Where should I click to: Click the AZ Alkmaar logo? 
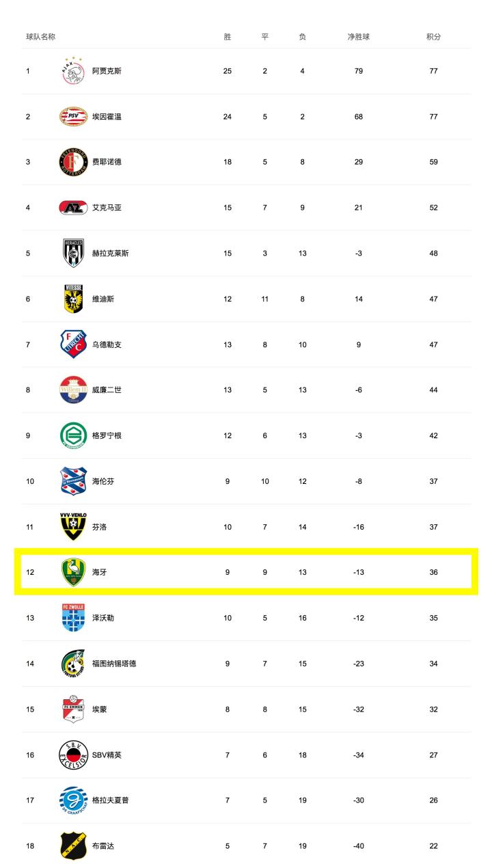click(72, 208)
